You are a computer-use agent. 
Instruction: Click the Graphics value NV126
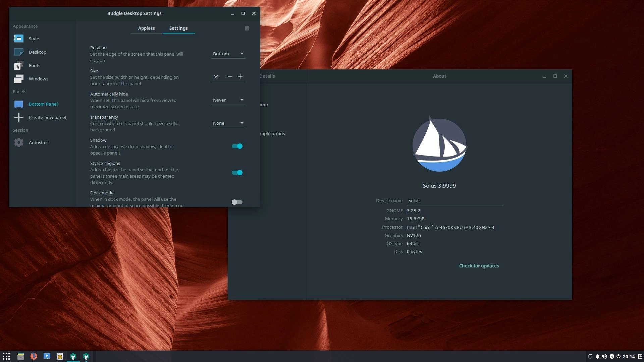click(414, 235)
